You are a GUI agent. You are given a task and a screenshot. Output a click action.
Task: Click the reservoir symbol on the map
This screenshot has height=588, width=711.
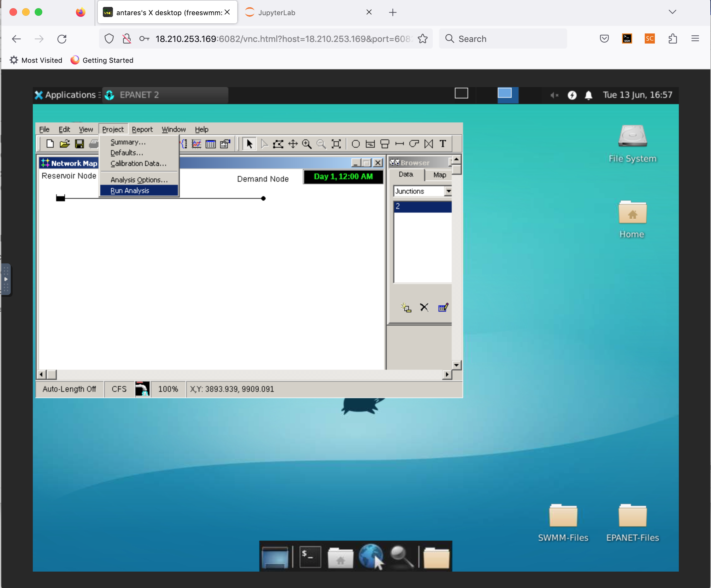(60, 198)
